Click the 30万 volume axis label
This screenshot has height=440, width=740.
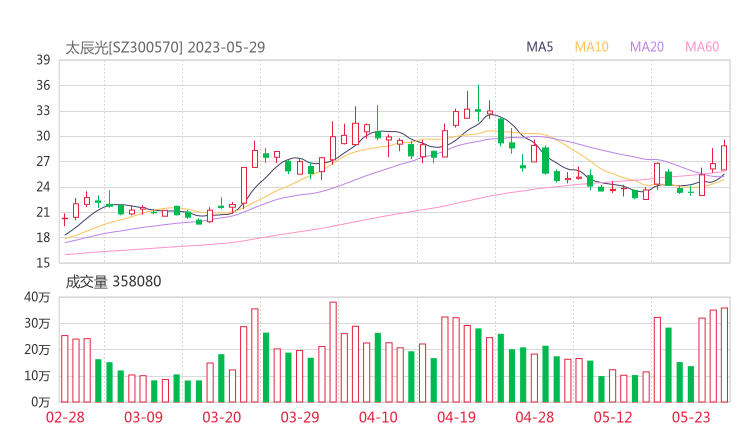click(37, 324)
